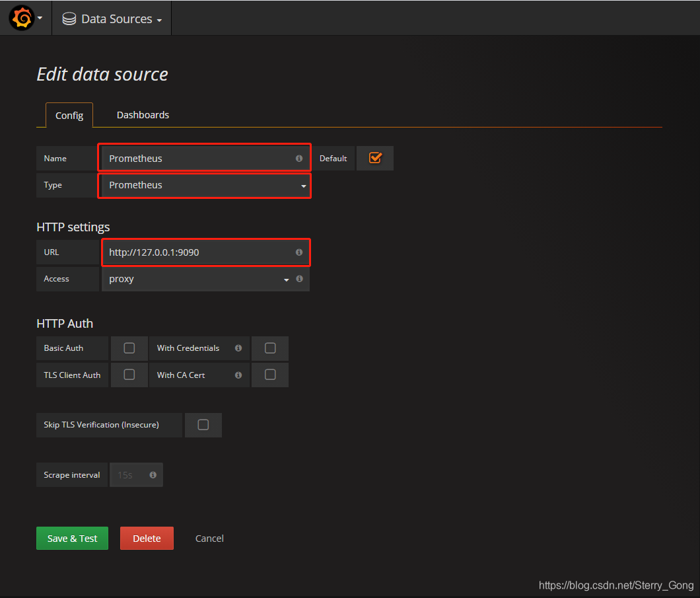Click the Edit data source title
The width and height of the screenshot is (700, 598).
coord(102,74)
